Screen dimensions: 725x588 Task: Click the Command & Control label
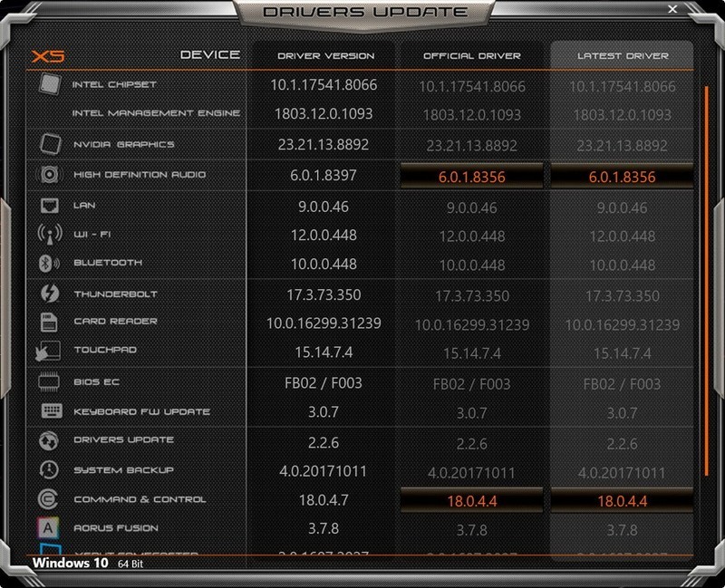point(140,499)
